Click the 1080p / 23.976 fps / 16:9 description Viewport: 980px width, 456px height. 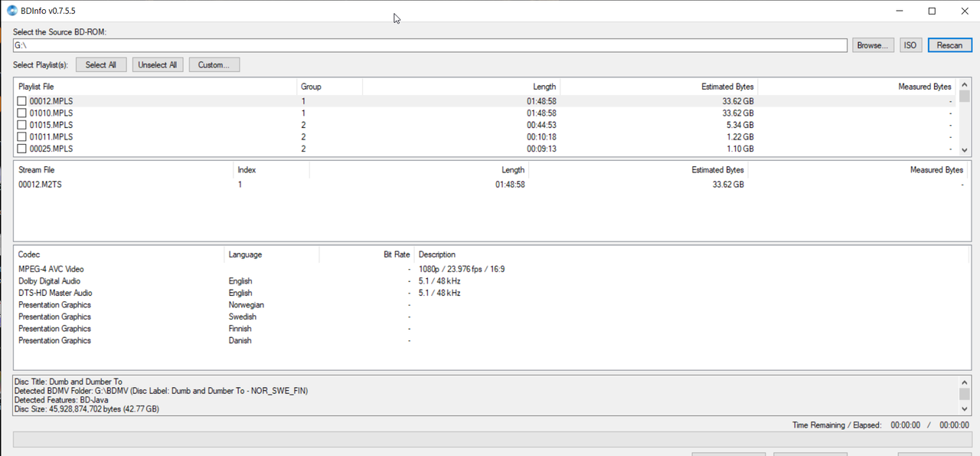462,269
